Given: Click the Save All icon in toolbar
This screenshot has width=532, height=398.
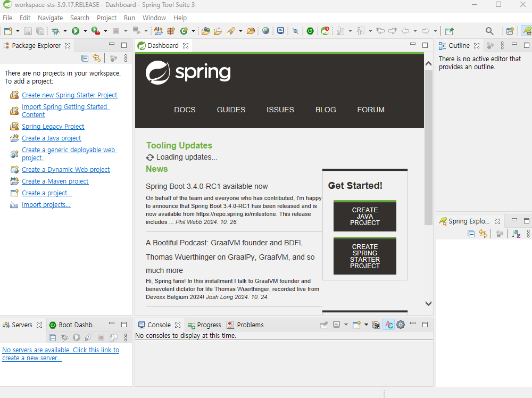Looking at the screenshot, I should point(40,31).
